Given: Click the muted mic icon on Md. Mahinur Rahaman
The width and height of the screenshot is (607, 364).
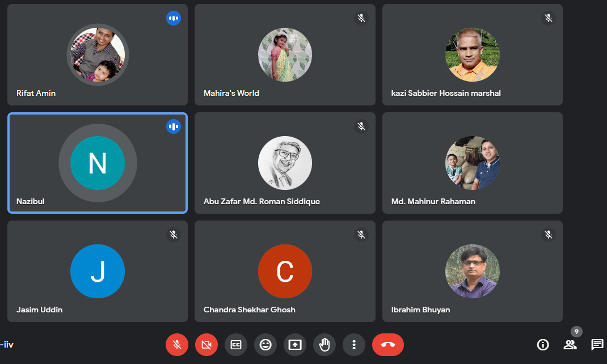Looking at the screenshot, I should tap(549, 126).
